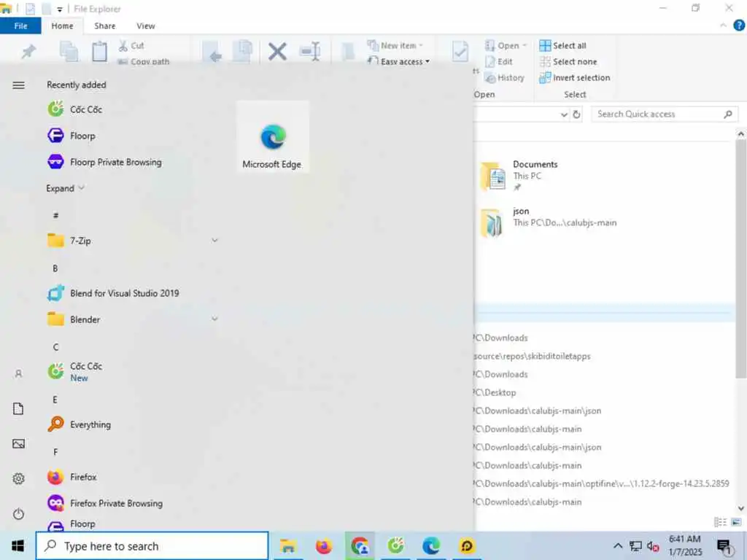Viewport: 747px width, 560px height.
Task: Click the Microsoft Edge tile
Action: pyautogui.click(x=273, y=136)
